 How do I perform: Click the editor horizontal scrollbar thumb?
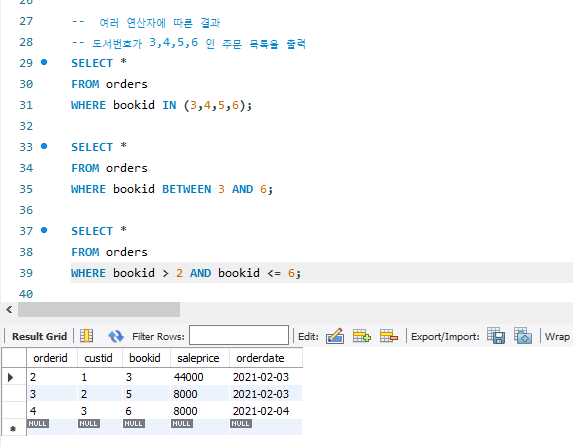(x=99, y=310)
